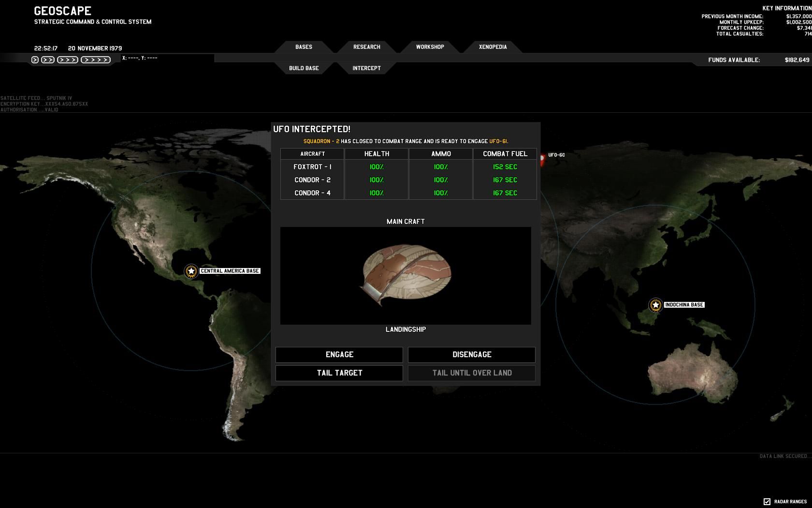Choose the Tail Target button
The image size is (812, 508).
point(339,373)
